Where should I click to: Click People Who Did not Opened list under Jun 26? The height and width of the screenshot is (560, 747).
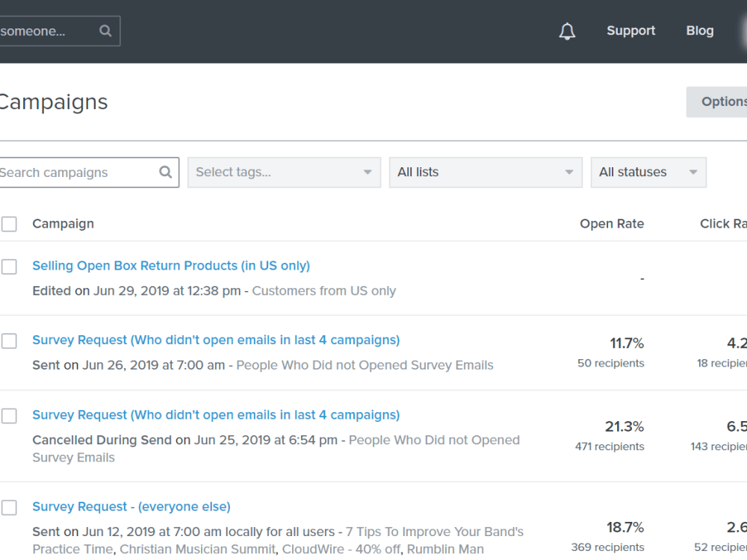[x=365, y=365]
